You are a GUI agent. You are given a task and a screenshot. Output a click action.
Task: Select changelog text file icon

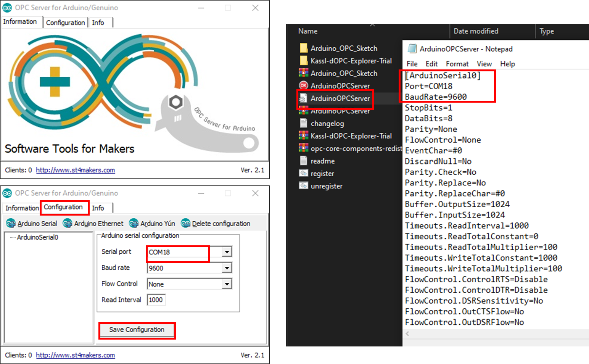tap(304, 123)
